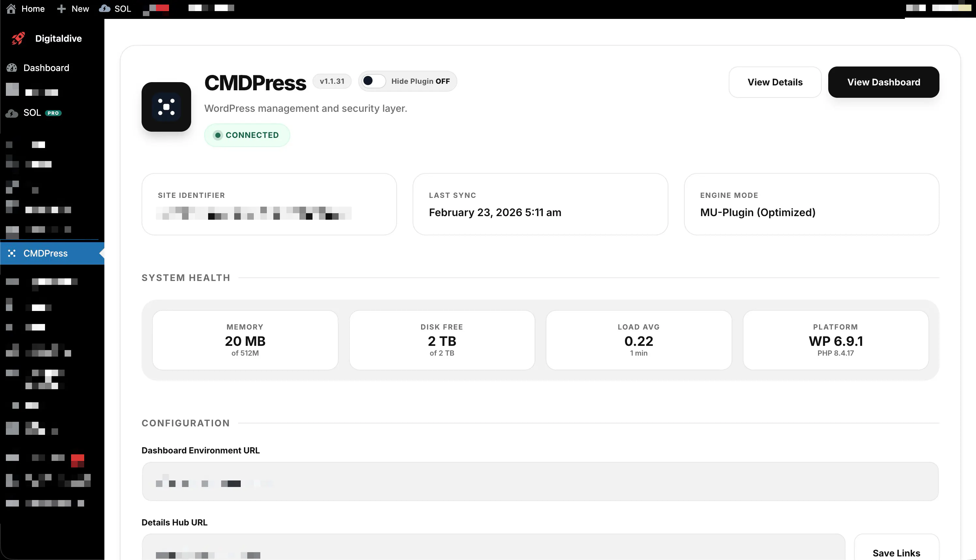This screenshot has width=976, height=560.
Task: Click the large CMDPress app logo
Action: coord(166,107)
